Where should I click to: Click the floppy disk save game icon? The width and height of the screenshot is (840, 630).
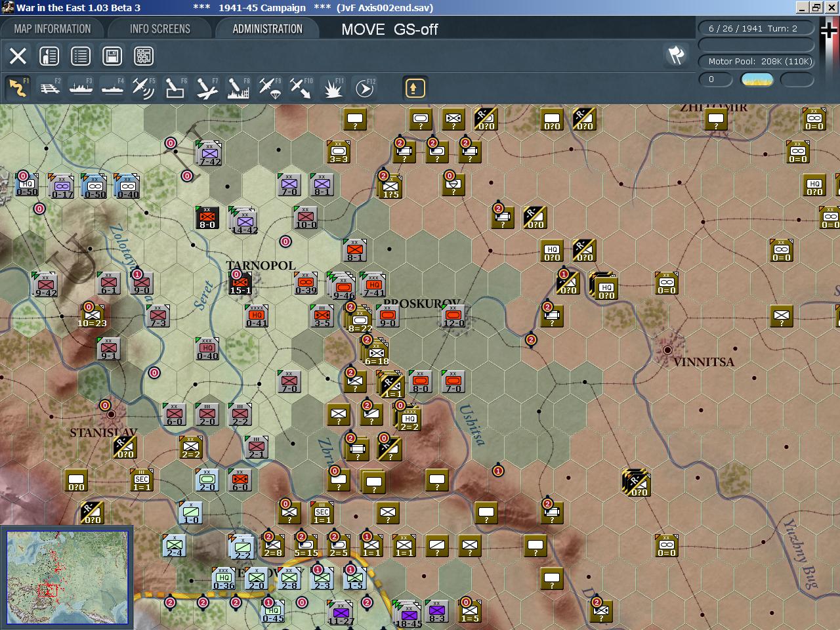point(112,56)
